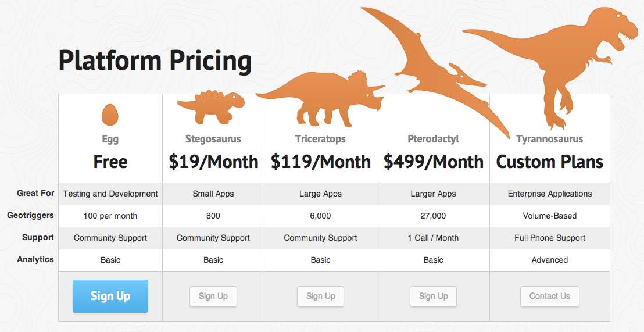
Task: Click the Analytics row label
Action: 35,259
